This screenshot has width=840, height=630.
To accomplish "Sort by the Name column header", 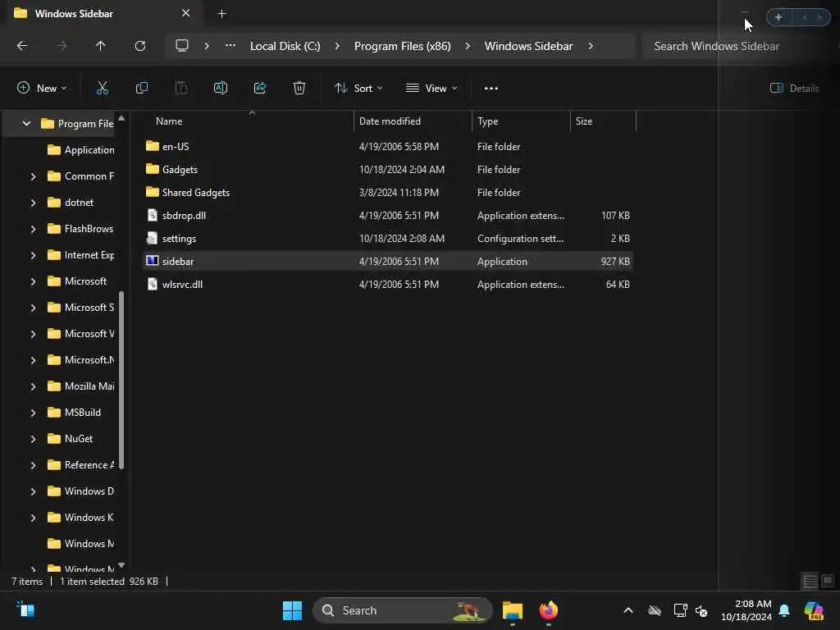I will pos(169,121).
